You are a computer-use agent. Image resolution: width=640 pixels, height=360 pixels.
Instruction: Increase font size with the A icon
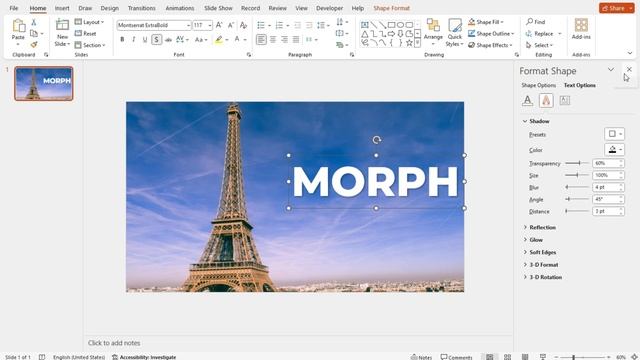click(x=219, y=25)
